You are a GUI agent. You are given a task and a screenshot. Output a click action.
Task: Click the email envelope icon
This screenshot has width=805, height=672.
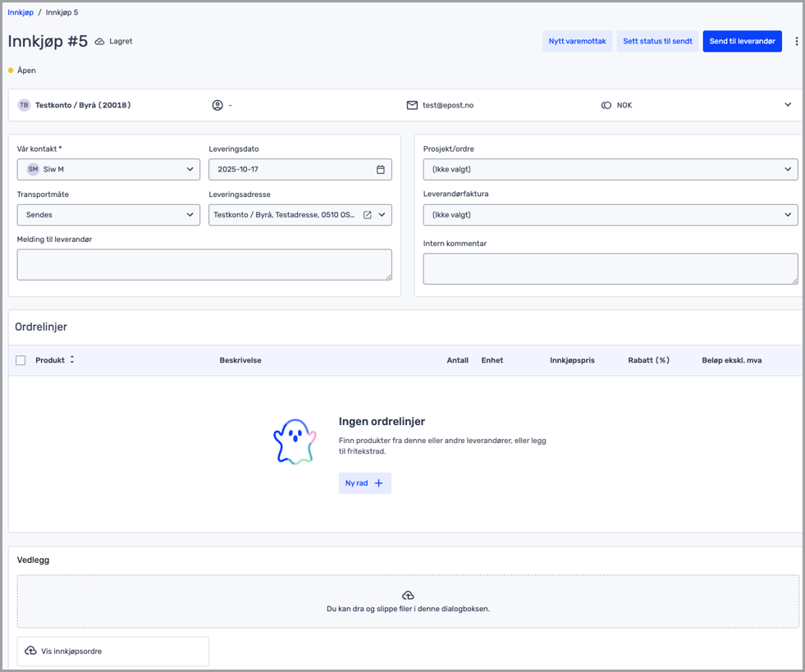[412, 105]
